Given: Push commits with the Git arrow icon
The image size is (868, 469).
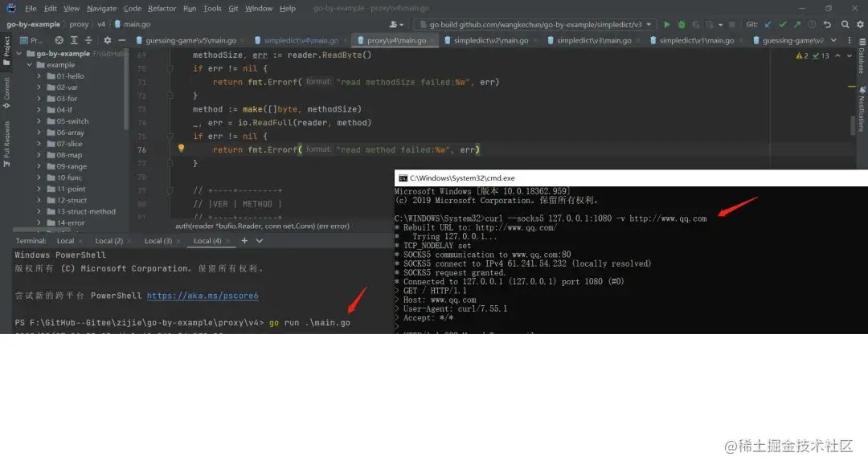Looking at the screenshot, I should coord(797,24).
